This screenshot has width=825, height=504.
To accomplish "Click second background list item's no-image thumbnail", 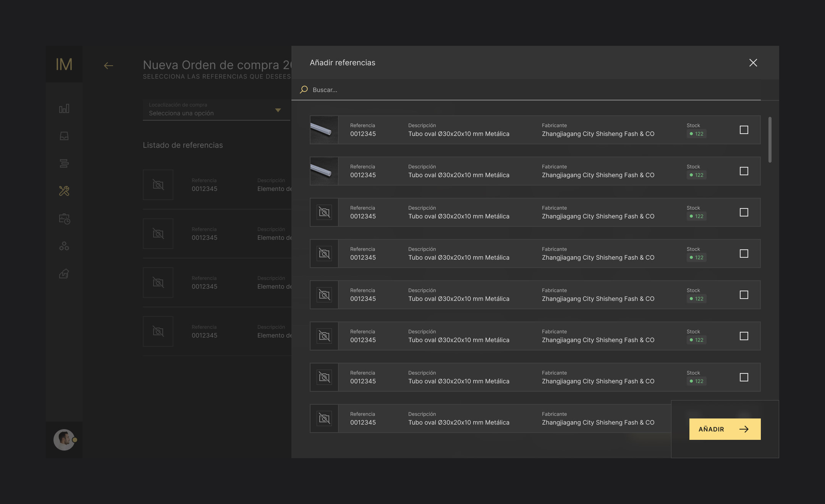I will (x=158, y=234).
